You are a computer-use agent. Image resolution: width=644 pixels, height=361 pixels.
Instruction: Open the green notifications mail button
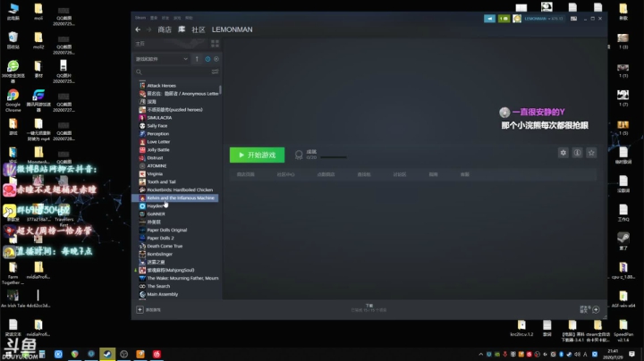[504, 19]
